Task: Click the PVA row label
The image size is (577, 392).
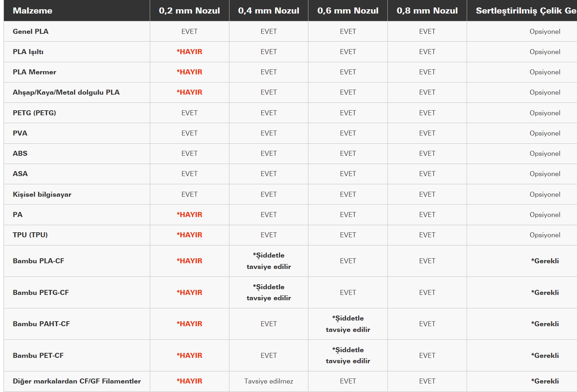Action: point(20,133)
